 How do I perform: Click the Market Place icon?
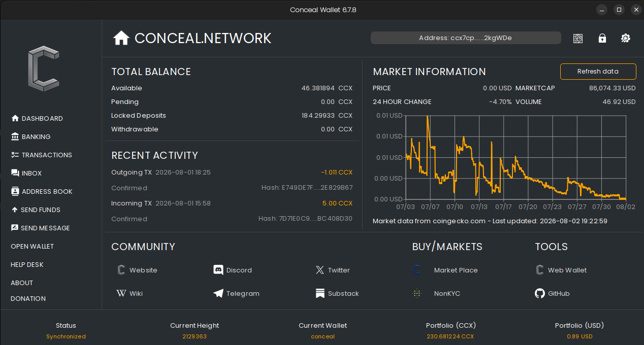pyautogui.click(x=417, y=270)
